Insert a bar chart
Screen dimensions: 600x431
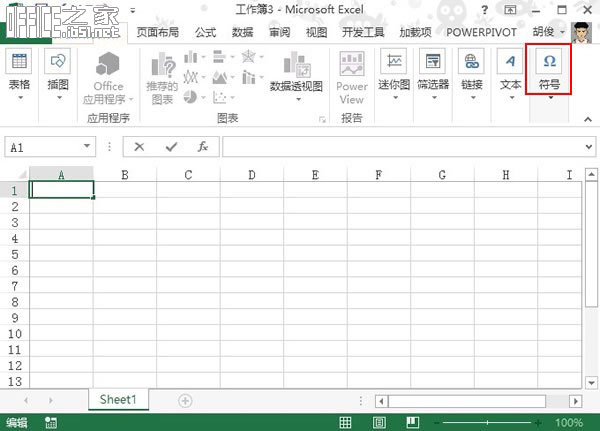(219, 57)
